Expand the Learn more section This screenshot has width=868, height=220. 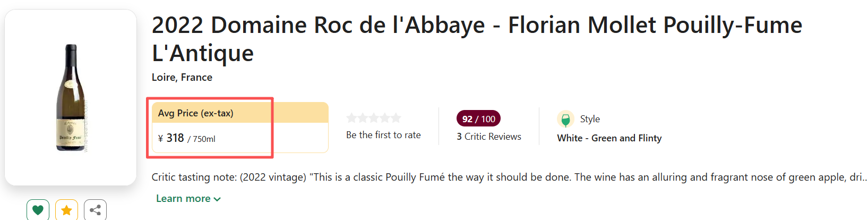pos(183,199)
